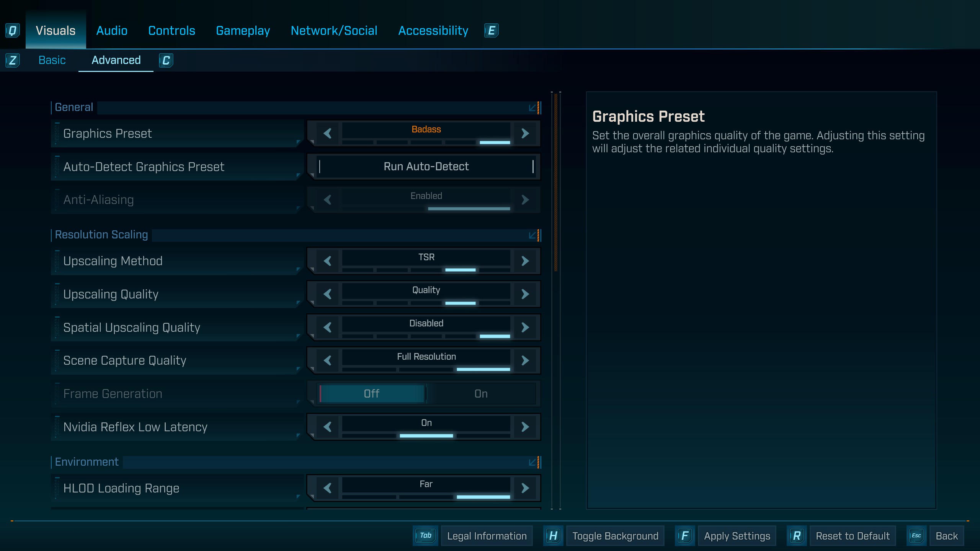Click right arrow for Nvidia Reflex Low Latency
The image size is (980, 551).
[x=525, y=427]
